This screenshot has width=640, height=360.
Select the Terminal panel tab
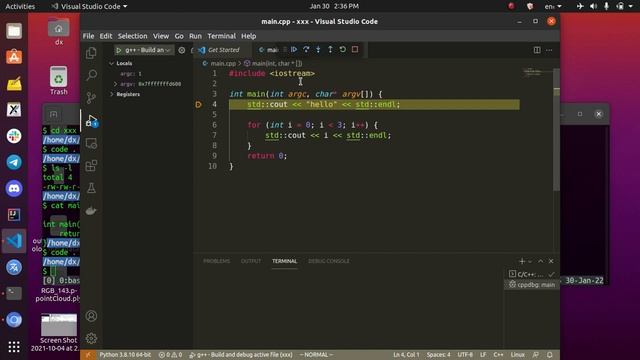pos(284,261)
